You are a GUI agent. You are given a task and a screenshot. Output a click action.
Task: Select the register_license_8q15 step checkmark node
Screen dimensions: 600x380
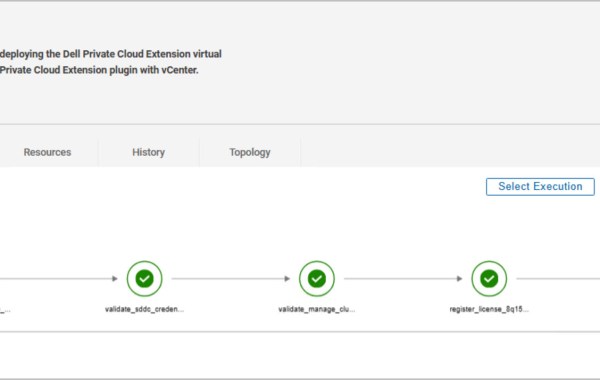[489, 279]
